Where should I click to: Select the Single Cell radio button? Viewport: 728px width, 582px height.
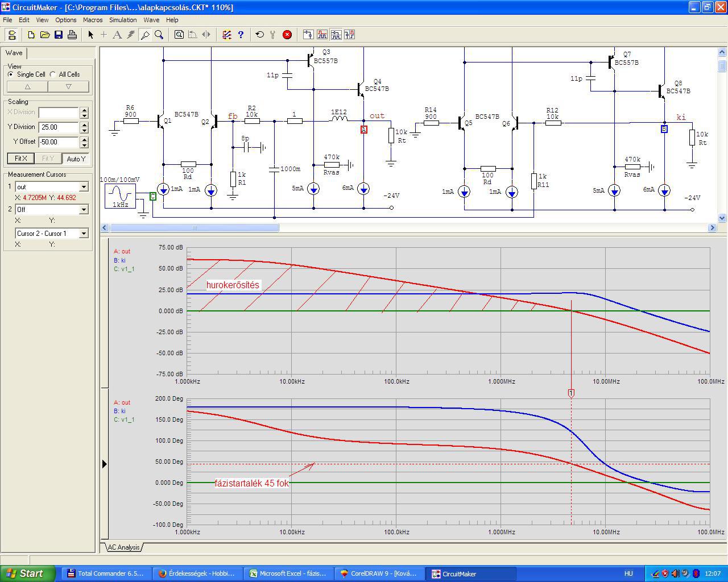click(11, 74)
